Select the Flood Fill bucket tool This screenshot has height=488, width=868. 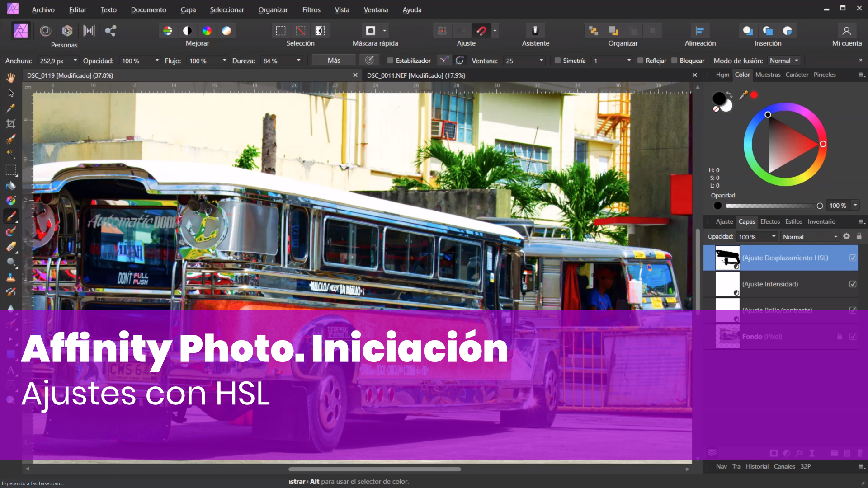point(11,185)
